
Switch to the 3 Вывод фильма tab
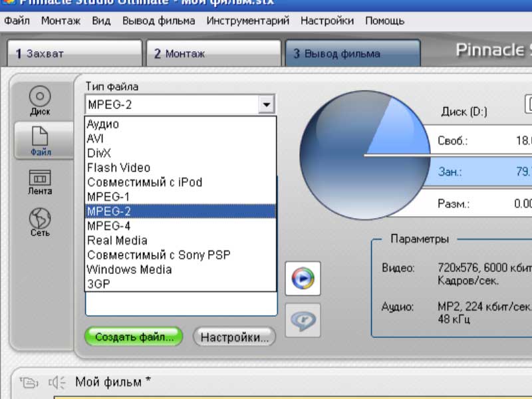[x=353, y=53]
